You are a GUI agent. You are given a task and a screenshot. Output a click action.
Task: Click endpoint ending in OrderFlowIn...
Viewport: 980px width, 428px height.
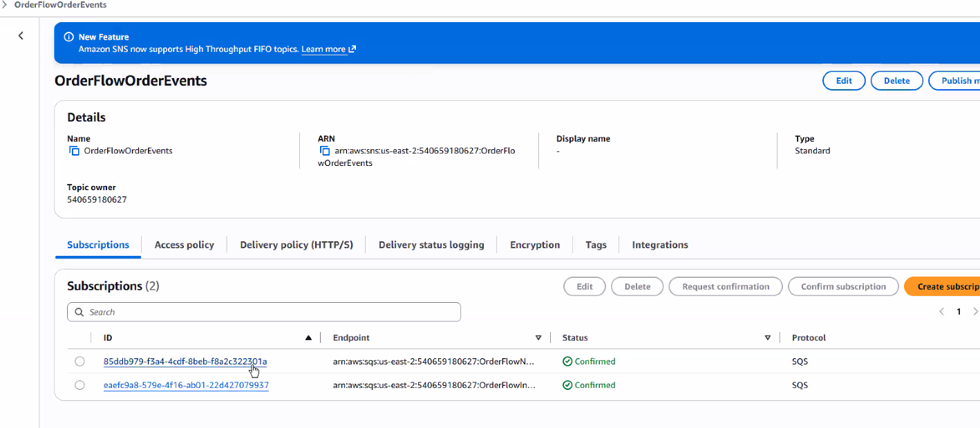pyautogui.click(x=434, y=385)
